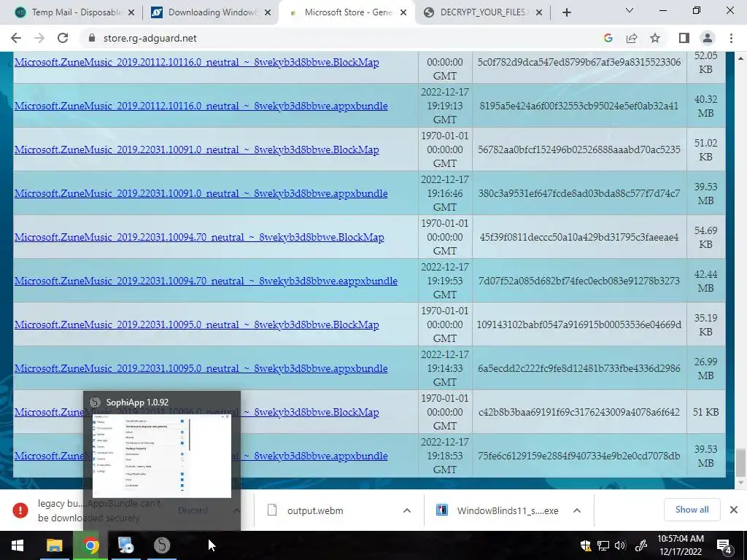This screenshot has width=747, height=560.
Task: Select the 26.99 MB size cell
Action: 705,368
